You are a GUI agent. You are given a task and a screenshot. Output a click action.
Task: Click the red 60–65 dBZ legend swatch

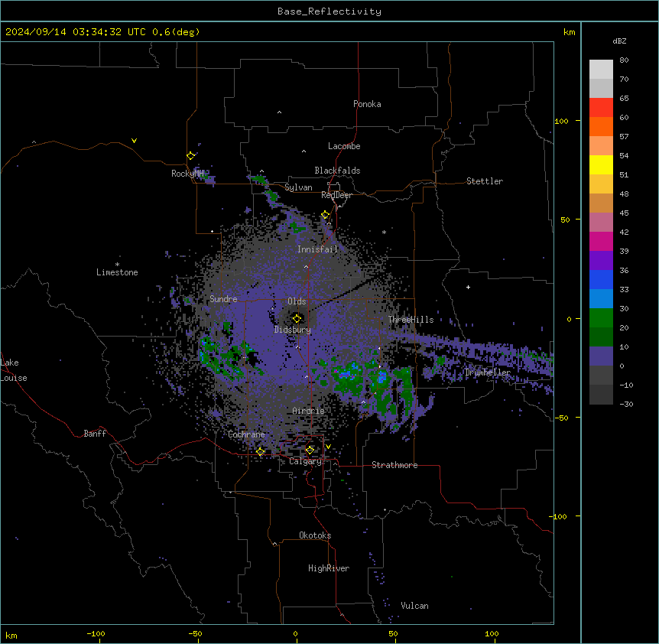pos(601,108)
